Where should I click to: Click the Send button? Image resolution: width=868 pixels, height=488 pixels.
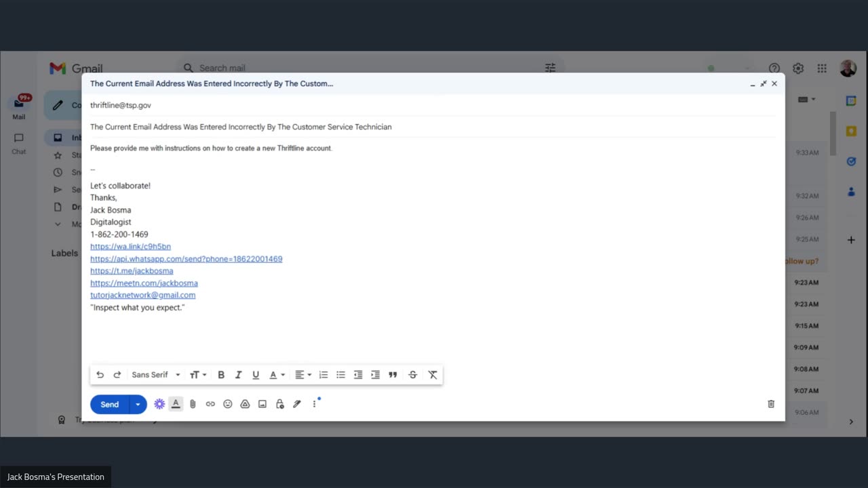coord(109,404)
